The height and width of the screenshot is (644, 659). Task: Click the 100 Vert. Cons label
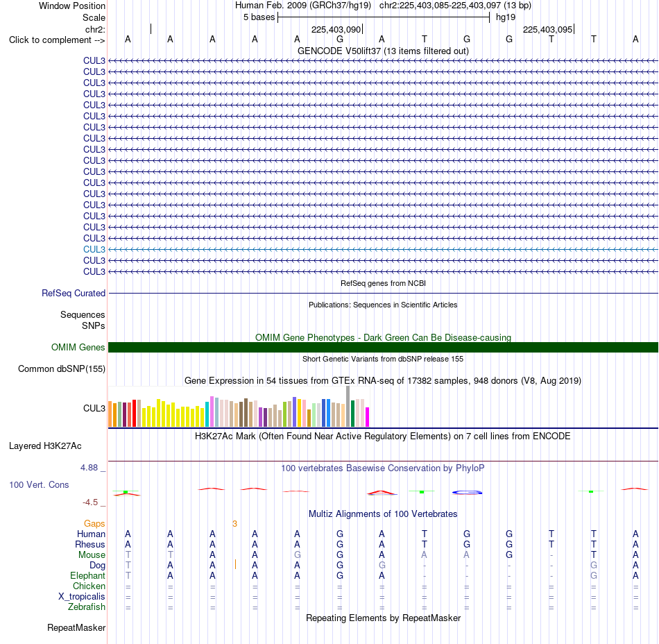point(39,484)
